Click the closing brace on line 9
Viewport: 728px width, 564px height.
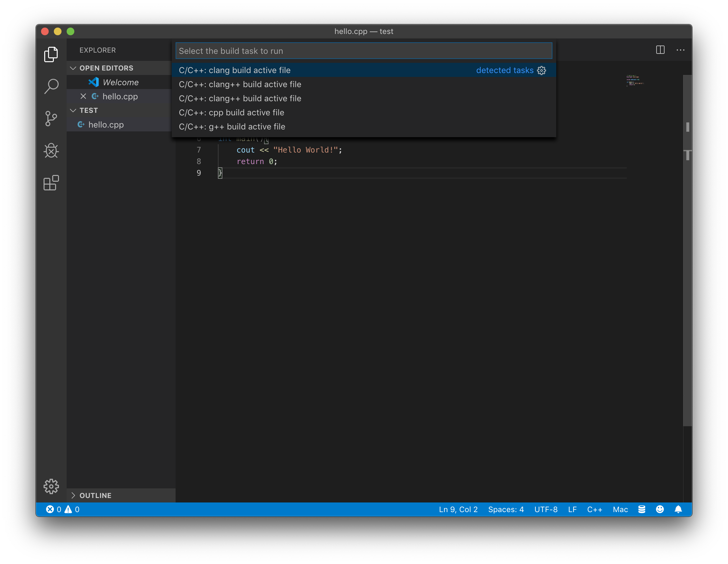(x=220, y=173)
